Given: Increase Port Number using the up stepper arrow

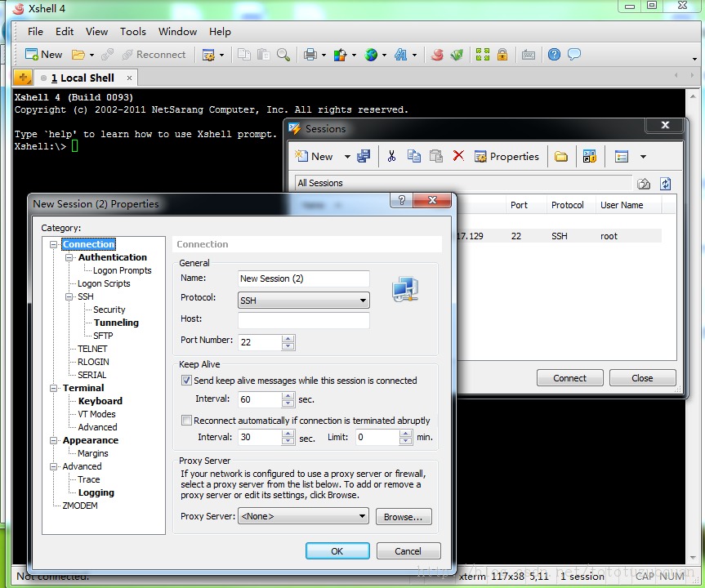Looking at the screenshot, I should pyautogui.click(x=288, y=339).
